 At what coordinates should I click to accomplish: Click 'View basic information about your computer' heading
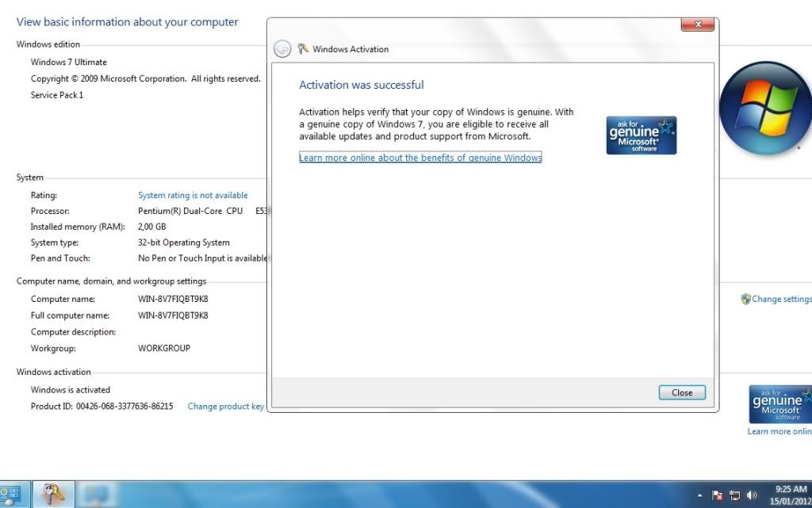128,21
